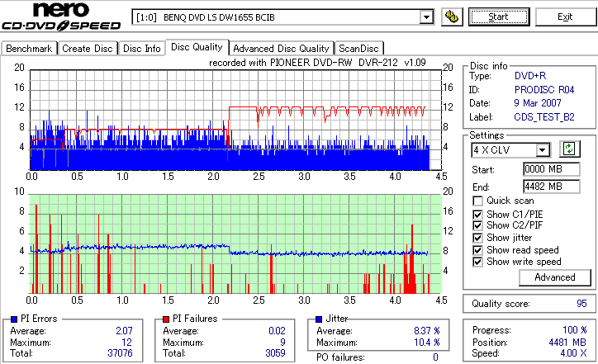Uncheck Show C2/PIF
The width and height of the screenshot is (598, 364).
[477, 225]
